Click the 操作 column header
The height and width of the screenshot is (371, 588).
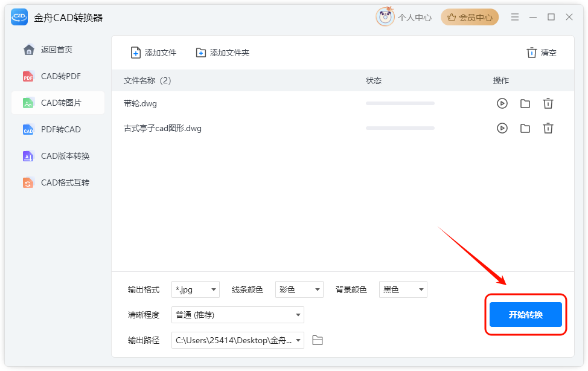(501, 80)
